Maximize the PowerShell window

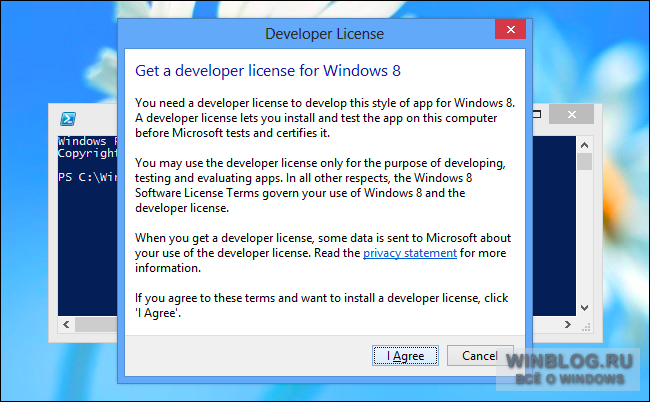click(537, 114)
